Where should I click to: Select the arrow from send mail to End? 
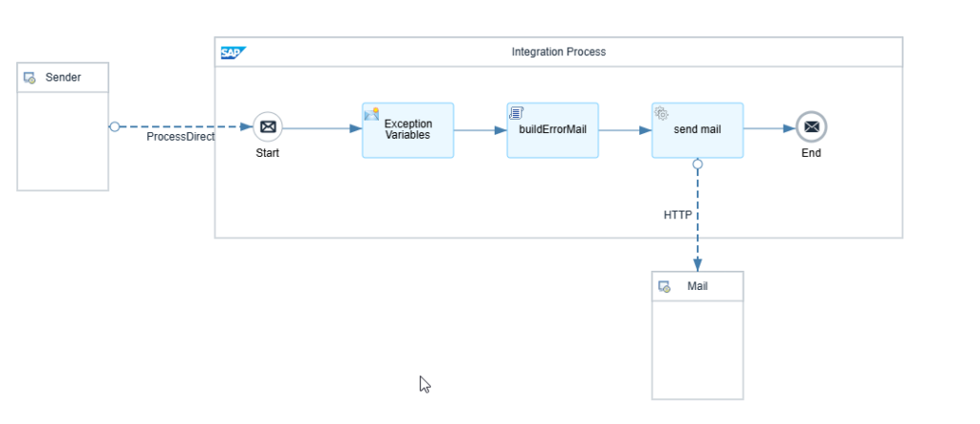click(x=769, y=129)
